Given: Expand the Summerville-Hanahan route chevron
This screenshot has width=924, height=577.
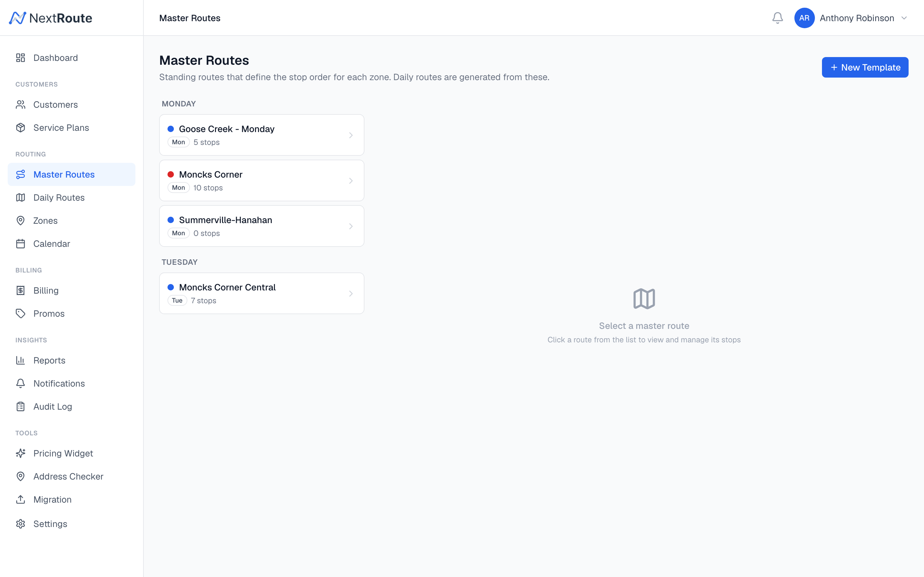Looking at the screenshot, I should 350,226.
